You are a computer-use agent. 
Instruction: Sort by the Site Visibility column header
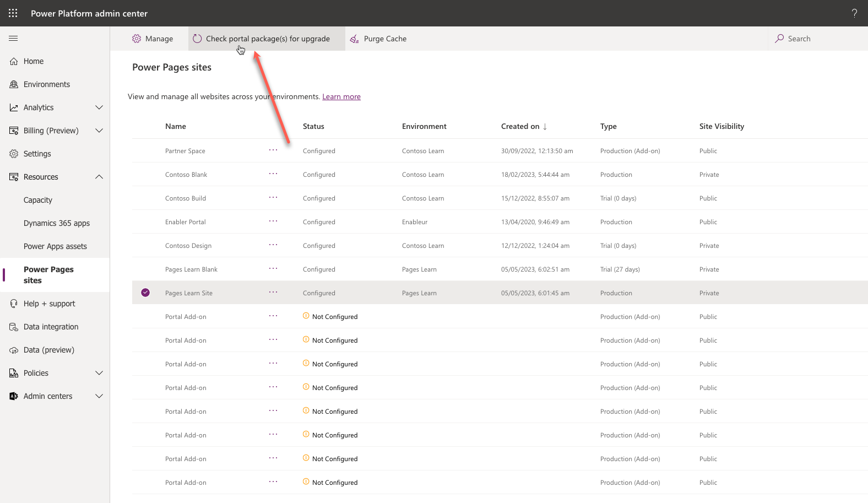tap(721, 126)
